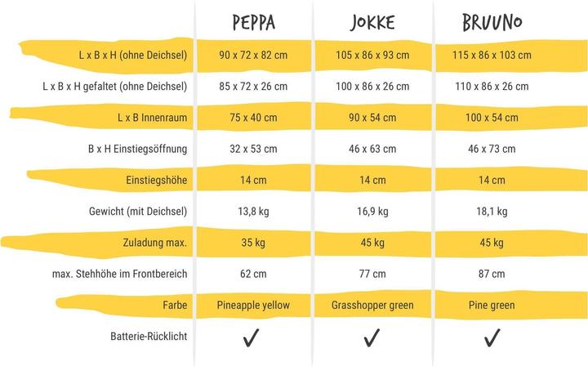Click the Einstiegshöhe row label
Image resolution: width=588 pixels, height=367 pixels.
coord(156,180)
